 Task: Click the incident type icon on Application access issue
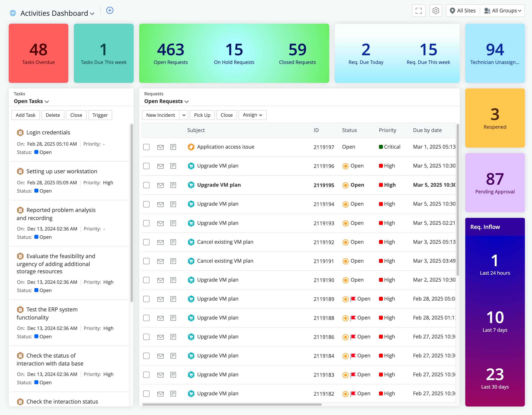pos(191,147)
